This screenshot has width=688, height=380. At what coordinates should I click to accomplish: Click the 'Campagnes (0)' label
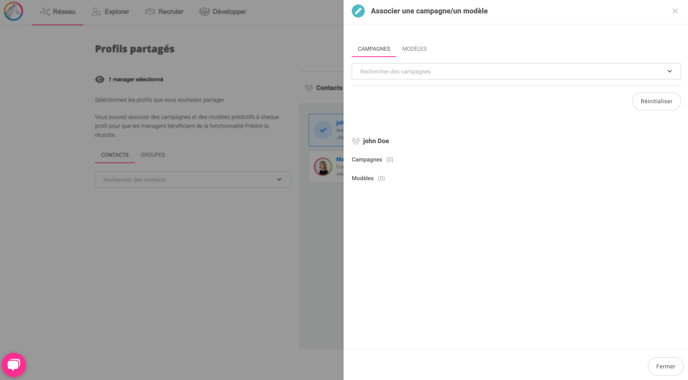tap(373, 160)
